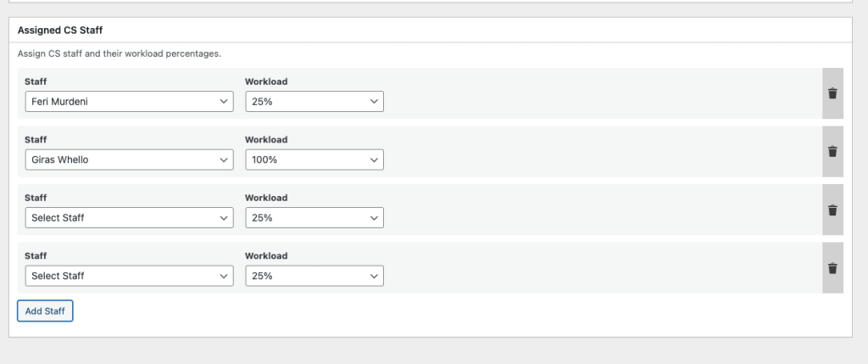
Task: Click Staff label above Feri Murdeni
Action: point(36,81)
